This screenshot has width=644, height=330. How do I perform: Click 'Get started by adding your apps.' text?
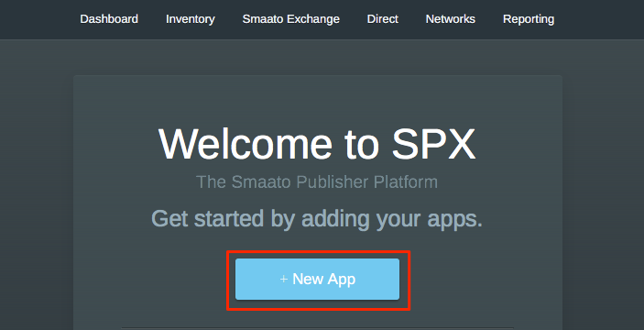[x=317, y=219]
